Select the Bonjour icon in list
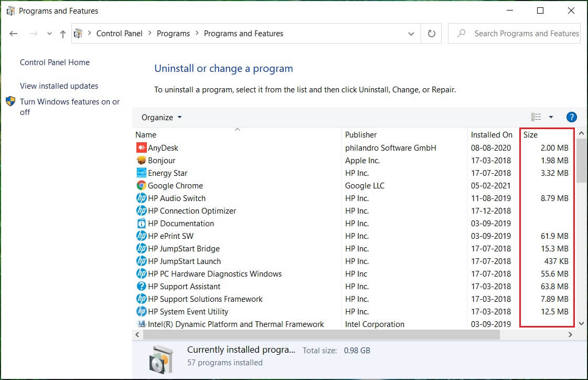Image resolution: width=588 pixels, height=380 pixels. pyautogui.click(x=141, y=161)
